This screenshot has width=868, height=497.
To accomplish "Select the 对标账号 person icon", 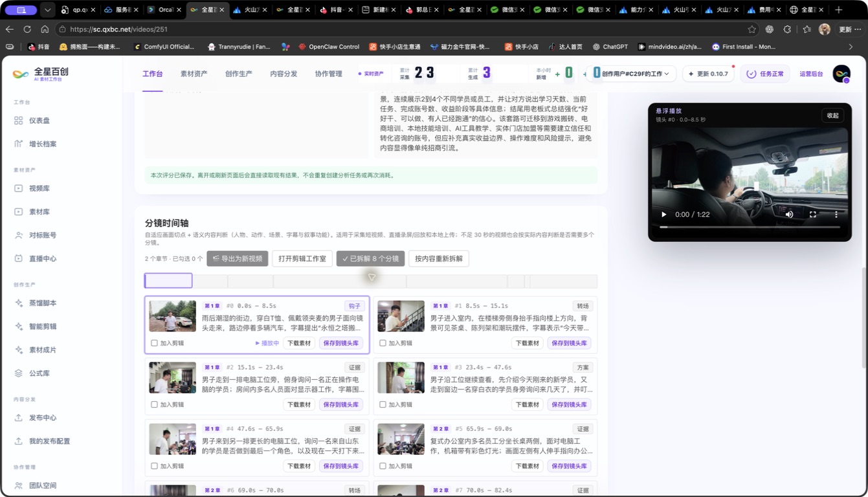I will (x=18, y=235).
